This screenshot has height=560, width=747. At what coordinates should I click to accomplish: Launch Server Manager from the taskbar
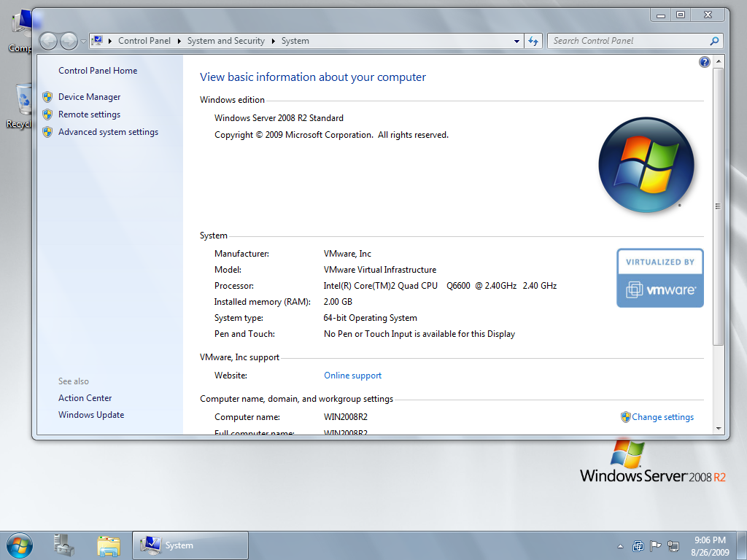pos(64,545)
